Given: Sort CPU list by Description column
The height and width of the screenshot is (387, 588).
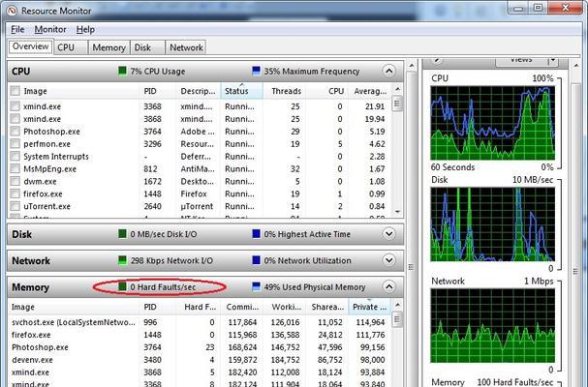Looking at the screenshot, I should [198, 91].
